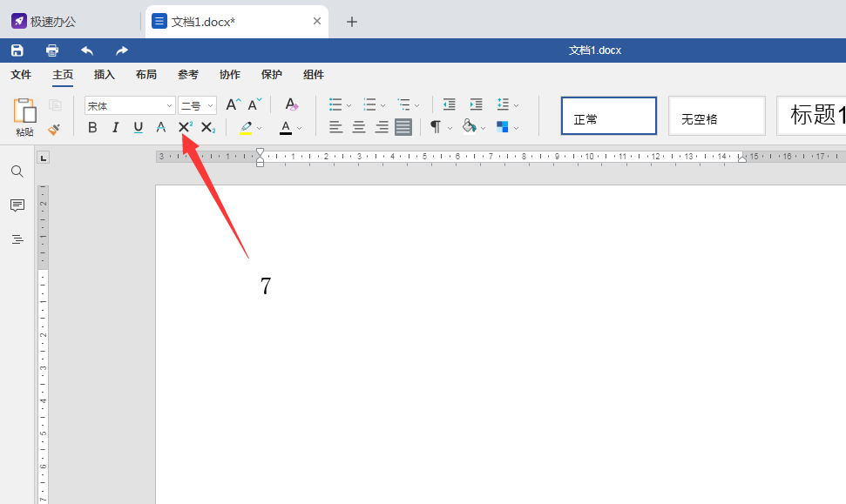
Task: Click the print icon in title bar
Action: [x=51, y=50]
